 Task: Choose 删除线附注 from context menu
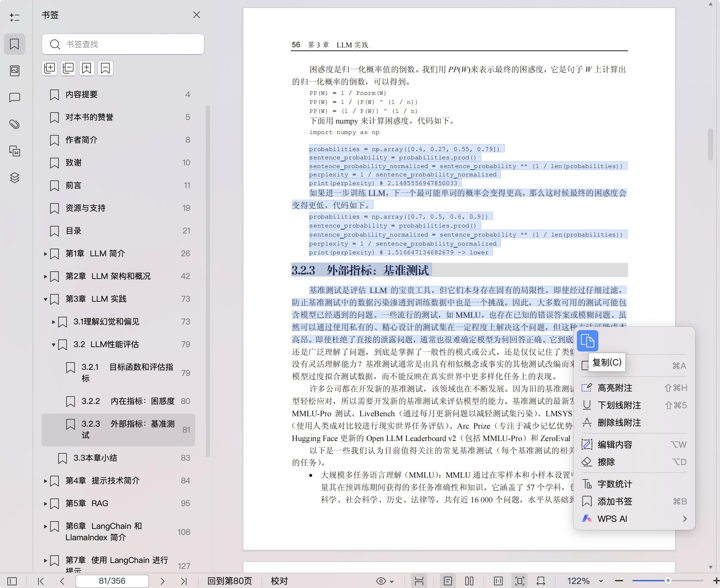pyautogui.click(x=634, y=422)
